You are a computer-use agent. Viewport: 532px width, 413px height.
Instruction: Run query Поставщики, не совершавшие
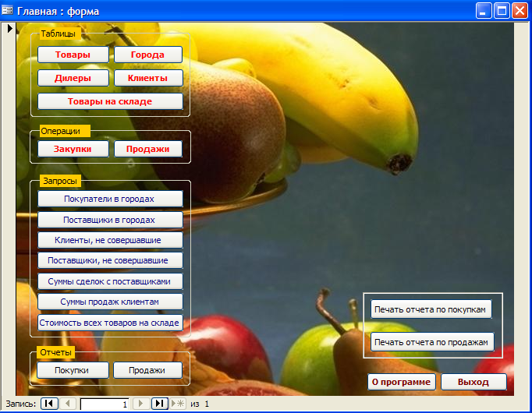coord(110,260)
